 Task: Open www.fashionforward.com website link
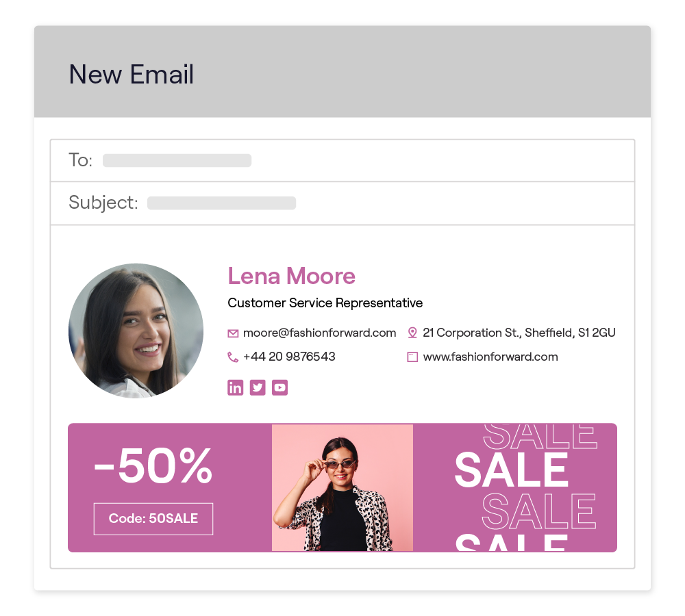(x=490, y=357)
